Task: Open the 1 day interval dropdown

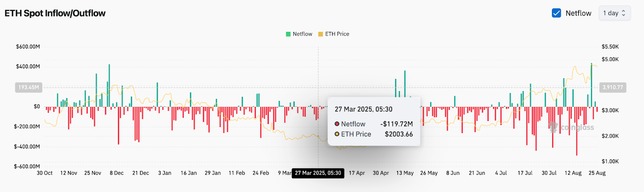Action: 614,13
